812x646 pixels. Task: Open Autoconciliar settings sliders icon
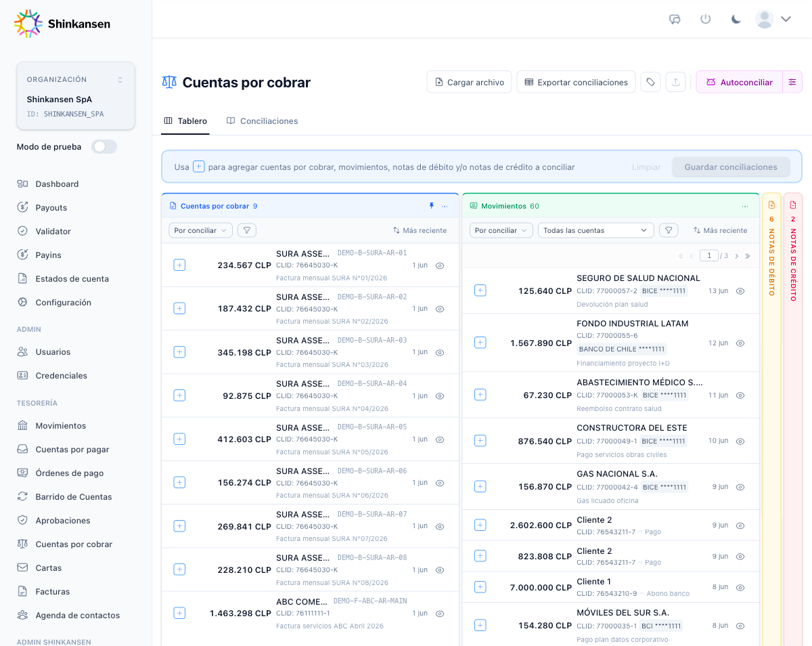[792, 82]
